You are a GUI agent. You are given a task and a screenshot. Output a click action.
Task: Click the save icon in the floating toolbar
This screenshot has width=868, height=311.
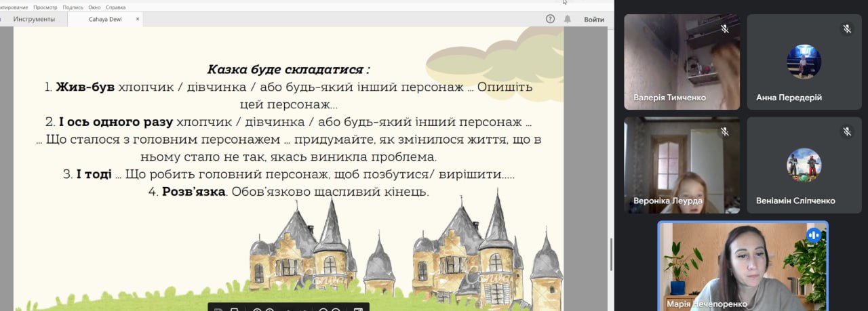click(x=218, y=310)
